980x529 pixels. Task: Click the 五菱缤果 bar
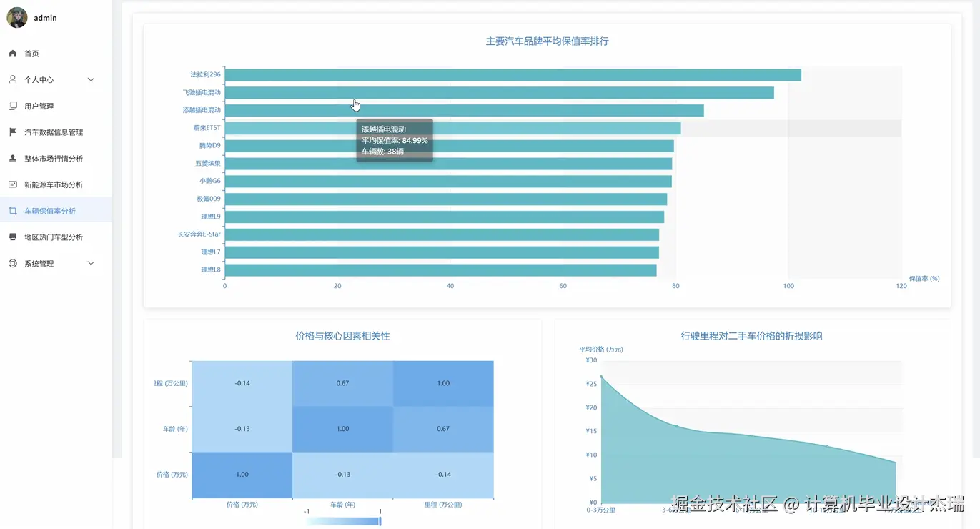click(448, 164)
